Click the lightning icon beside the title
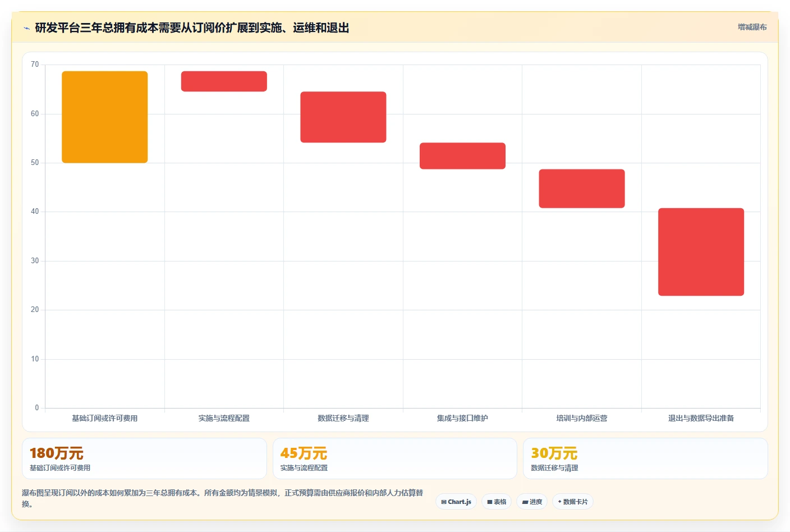This screenshot has height=532, width=790. point(26,28)
